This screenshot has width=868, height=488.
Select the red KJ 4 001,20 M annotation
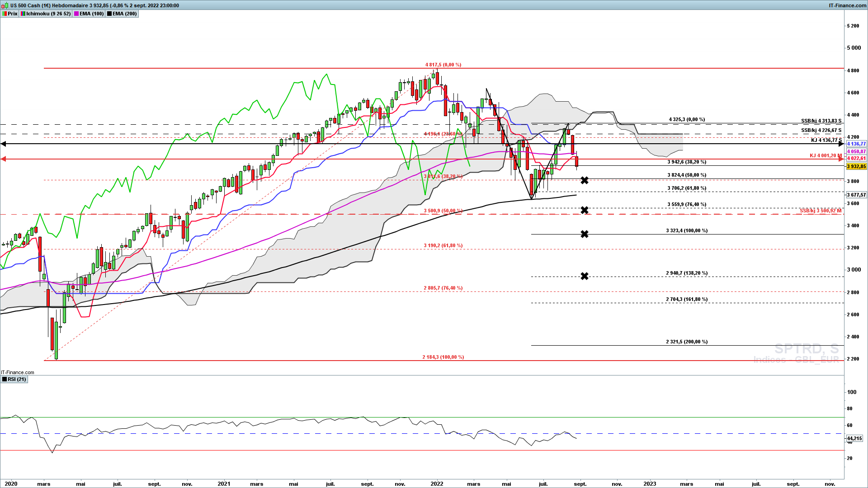click(826, 155)
